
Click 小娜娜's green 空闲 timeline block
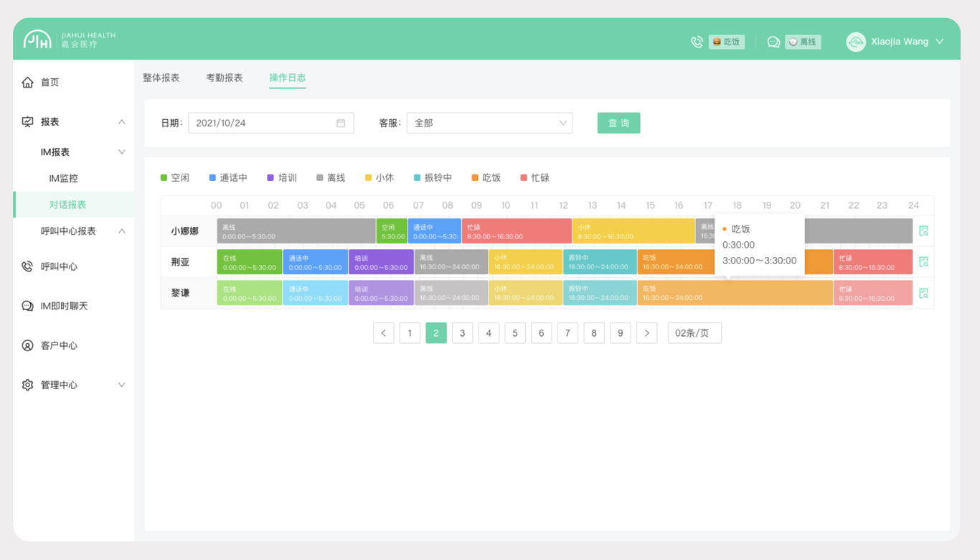tap(392, 231)
